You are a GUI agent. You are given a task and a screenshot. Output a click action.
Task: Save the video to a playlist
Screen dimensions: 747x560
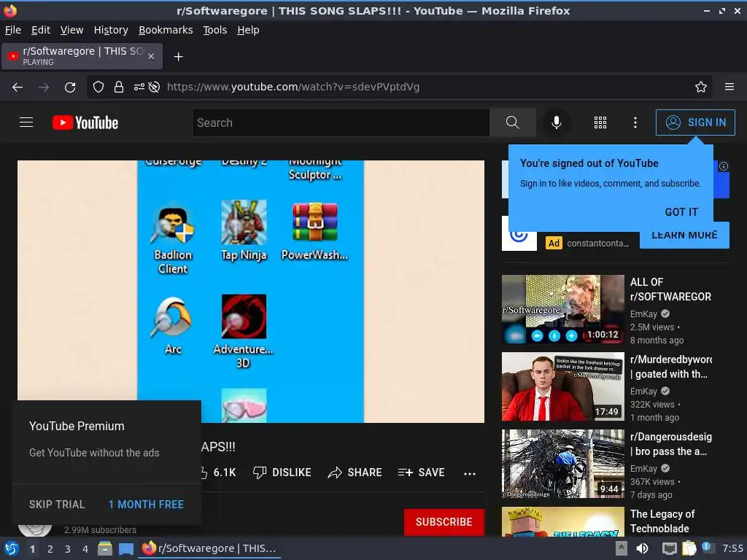[421, 472]
